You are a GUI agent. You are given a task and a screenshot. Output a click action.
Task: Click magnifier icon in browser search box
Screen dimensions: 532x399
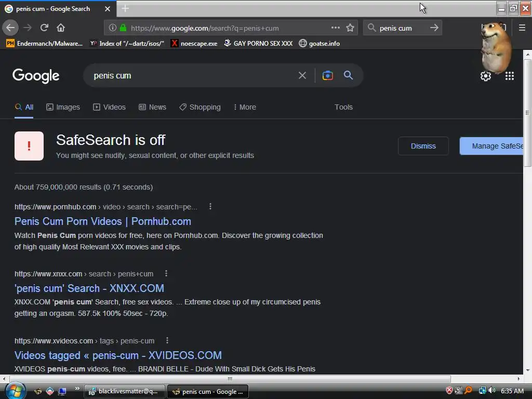tap(372, 28)
